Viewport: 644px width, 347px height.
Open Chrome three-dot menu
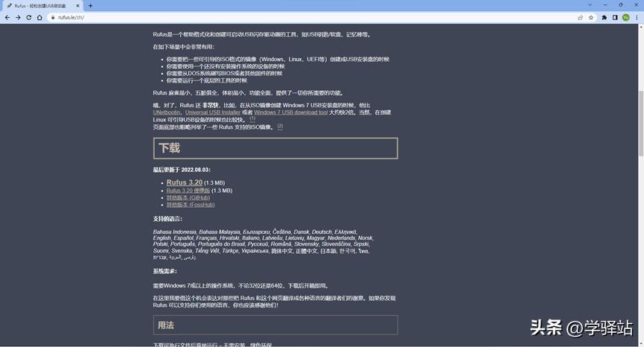pos(637,18)
